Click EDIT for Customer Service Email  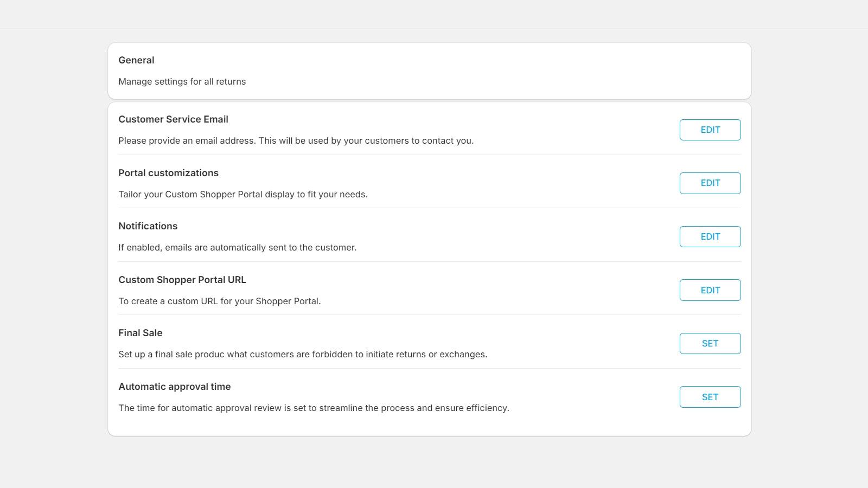tap(710, 130)
